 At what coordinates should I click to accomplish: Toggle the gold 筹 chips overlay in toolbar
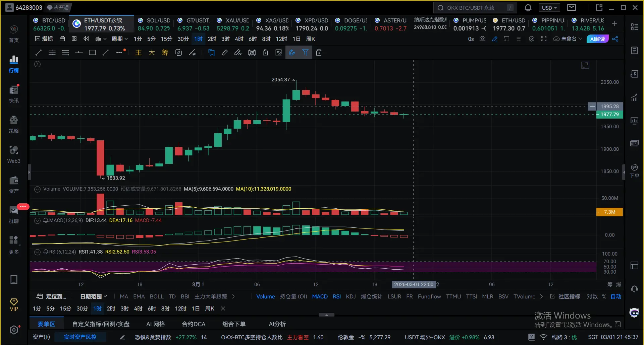[x=165, y=53]
